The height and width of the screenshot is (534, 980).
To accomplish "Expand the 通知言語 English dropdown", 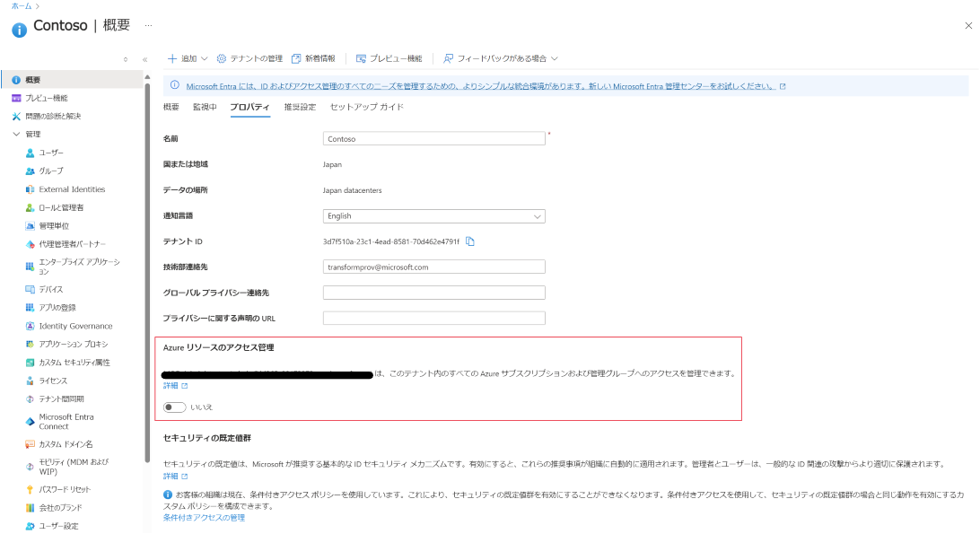I will coord(433,216).
